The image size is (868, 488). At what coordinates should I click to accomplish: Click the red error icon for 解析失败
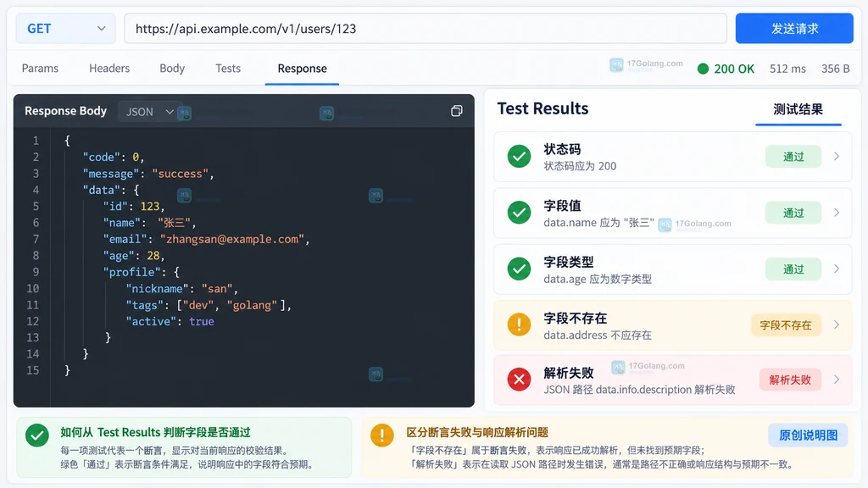point(520,380)
